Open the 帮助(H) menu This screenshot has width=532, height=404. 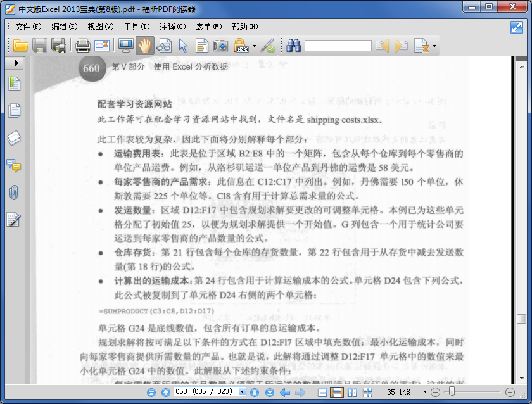coord(245,27)
